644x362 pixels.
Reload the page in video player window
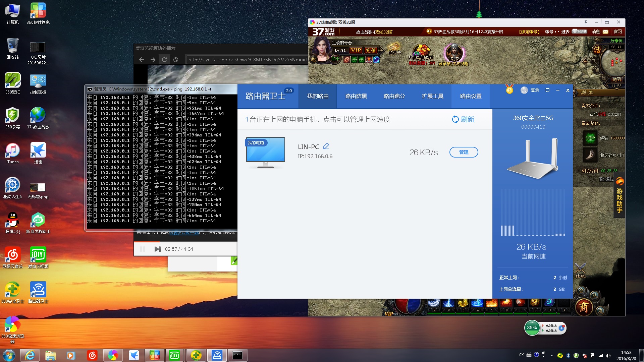pos(164,60)
